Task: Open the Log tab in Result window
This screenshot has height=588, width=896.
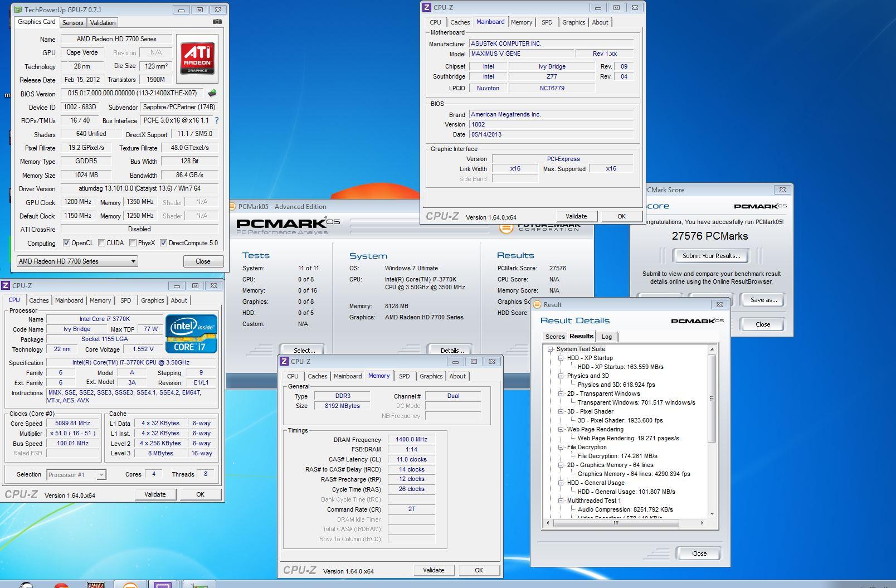Action: point(607,337)
